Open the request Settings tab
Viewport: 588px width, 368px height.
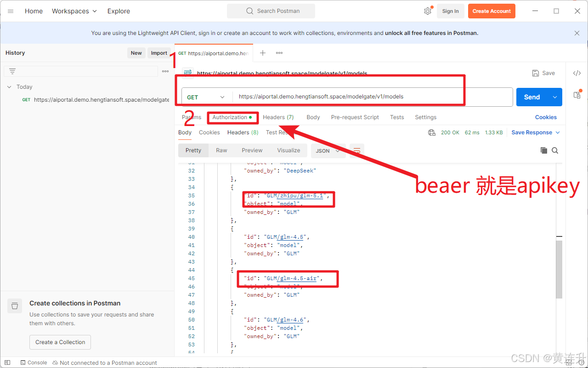(x=426, y=117)
